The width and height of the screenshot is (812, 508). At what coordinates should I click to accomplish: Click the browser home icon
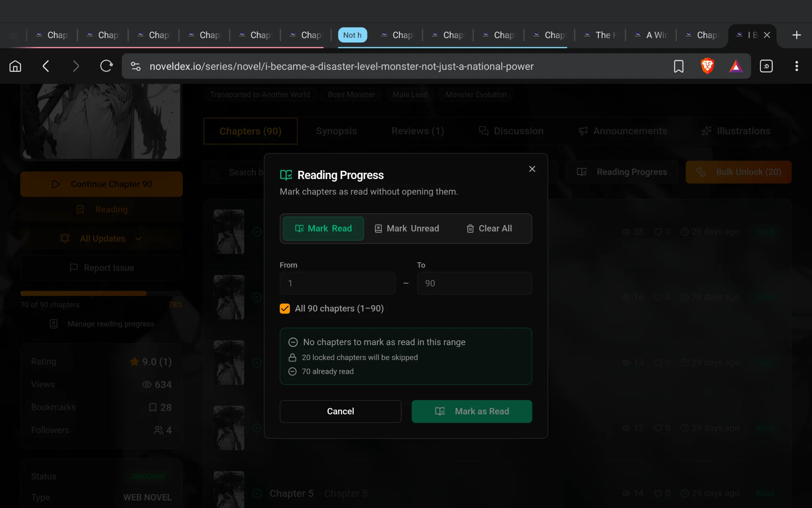15,66
